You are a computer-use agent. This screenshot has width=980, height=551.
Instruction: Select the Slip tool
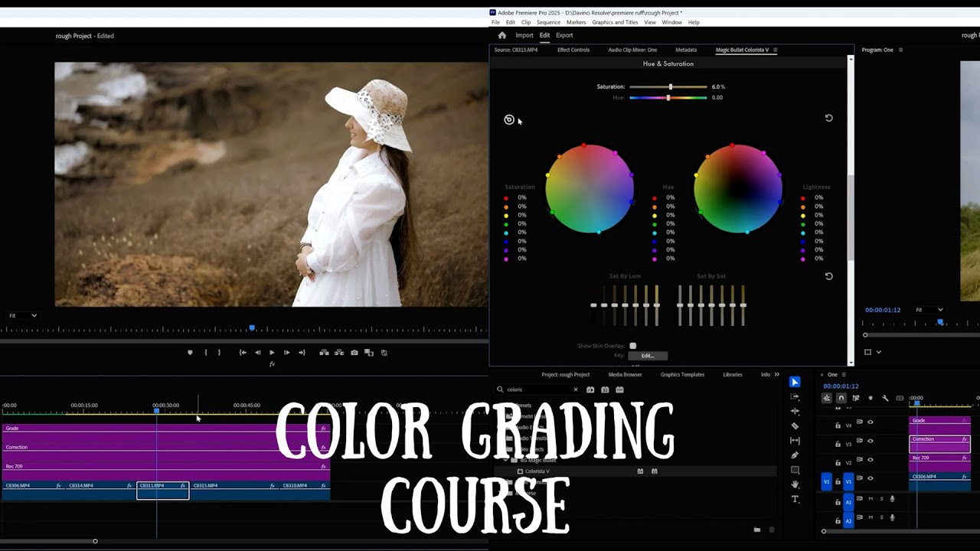click(x=795, y=440)
